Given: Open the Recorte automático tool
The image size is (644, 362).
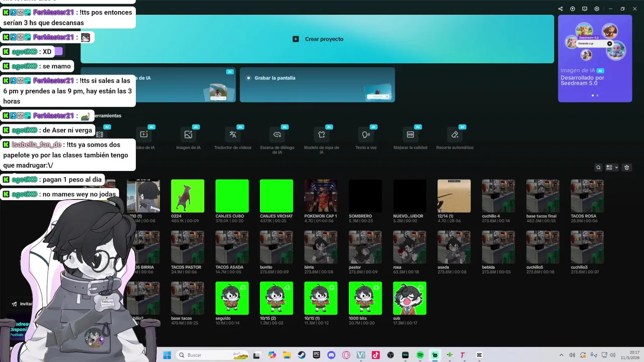Looking at the screenshot, I should tap(455, 138).
